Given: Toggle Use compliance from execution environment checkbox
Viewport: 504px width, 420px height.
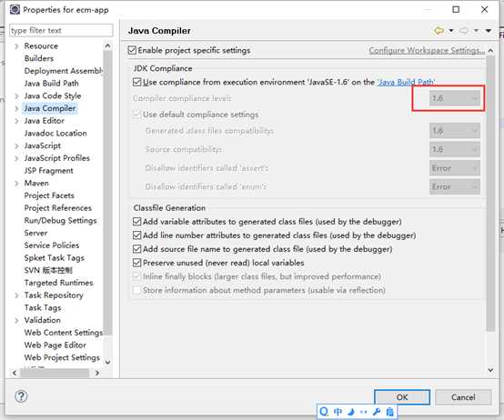Looking at the screenshot, I should point(137,82).
